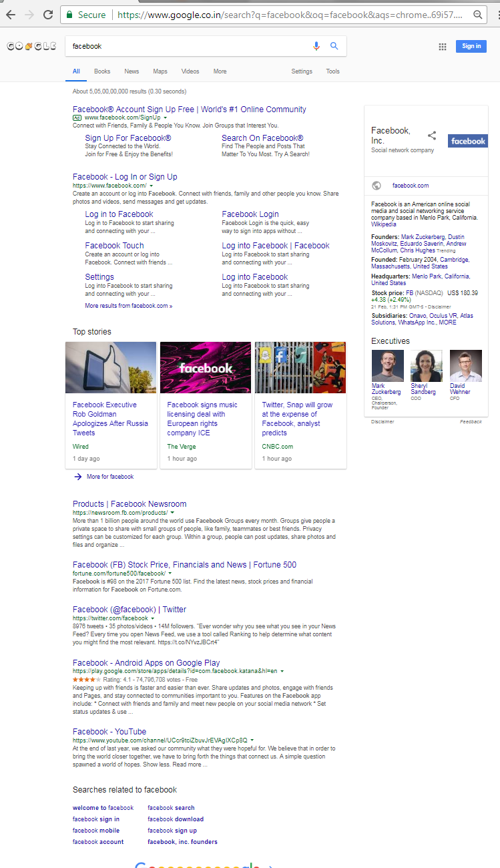Viewport: 500px width, 868px height.
Task: Click Mark Zuckerberg's photo in Executives
Action: click(x=387, y=365)
